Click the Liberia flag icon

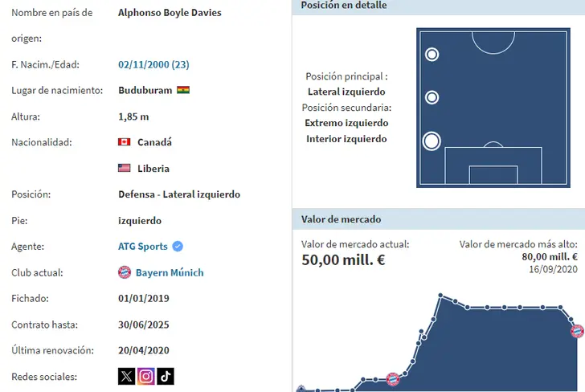125,169
